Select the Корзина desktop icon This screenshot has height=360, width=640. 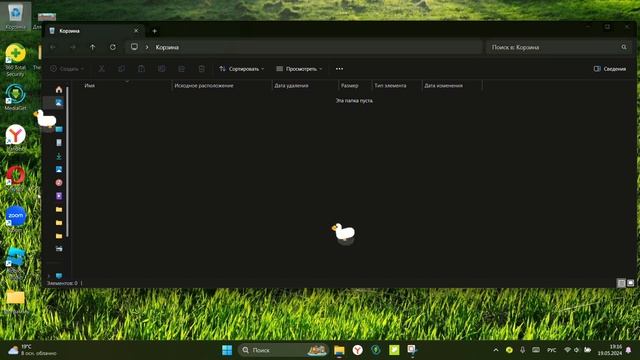15,16
